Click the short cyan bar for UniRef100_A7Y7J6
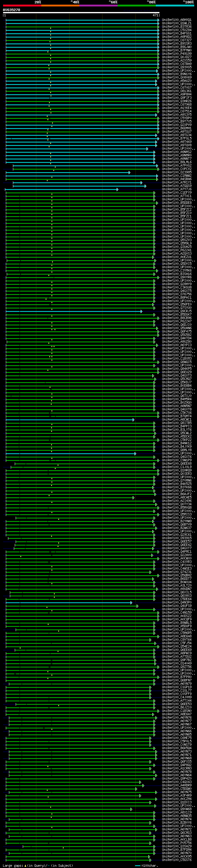Image resolution: width=197 pixels, height=868 pixels. 62,189
